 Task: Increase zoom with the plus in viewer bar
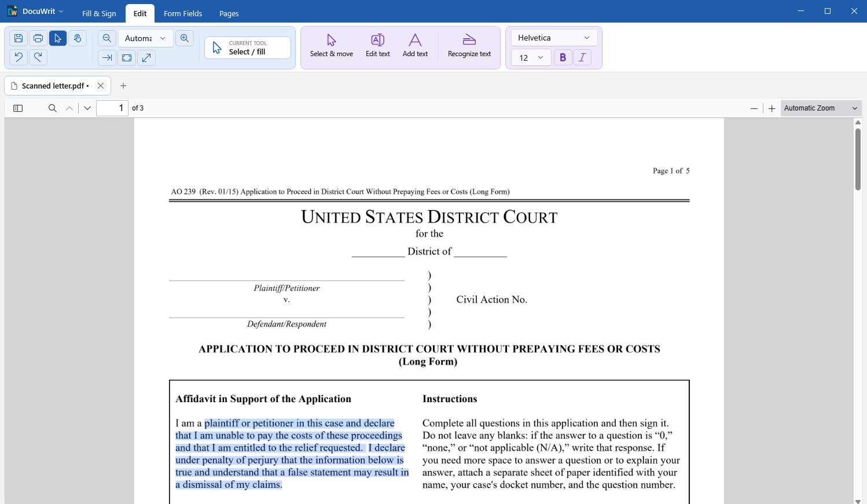coord(772,108)
